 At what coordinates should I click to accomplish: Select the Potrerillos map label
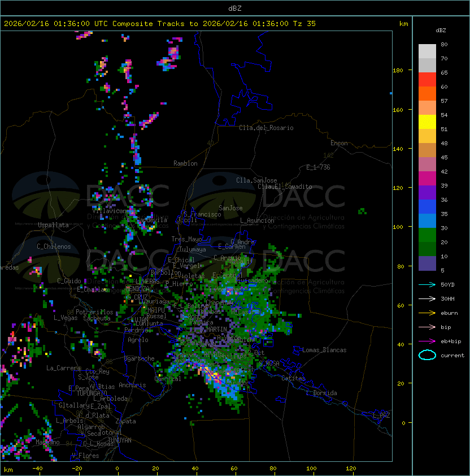coord(94,312)
